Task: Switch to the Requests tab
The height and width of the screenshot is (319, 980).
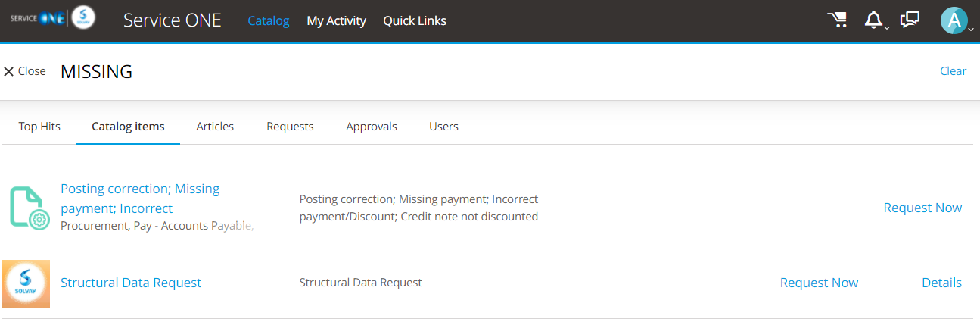Action: point(290,127)
